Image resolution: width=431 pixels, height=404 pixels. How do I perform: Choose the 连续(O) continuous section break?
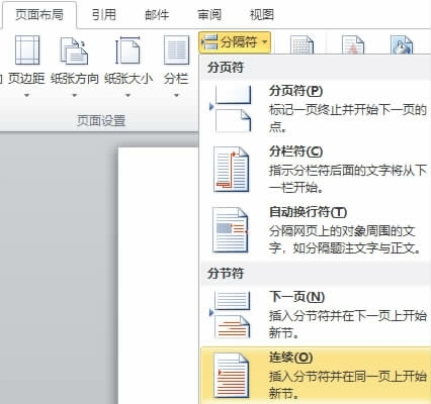click(315, 375)
